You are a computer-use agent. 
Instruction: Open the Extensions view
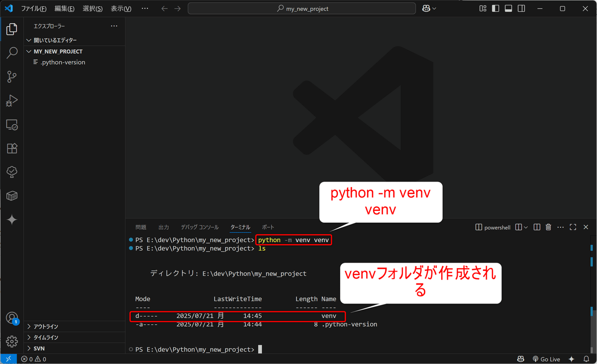point(11,148)
